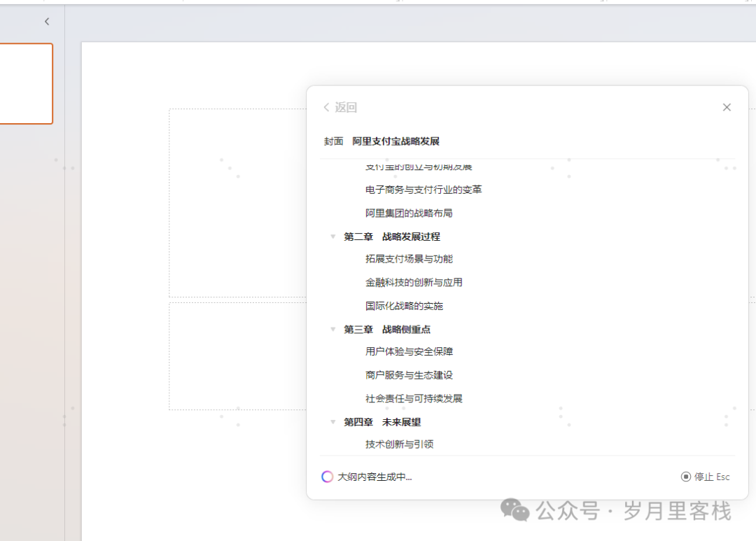
Task: Select 阿里集团的战略布局 item
Action: [409, 213]
